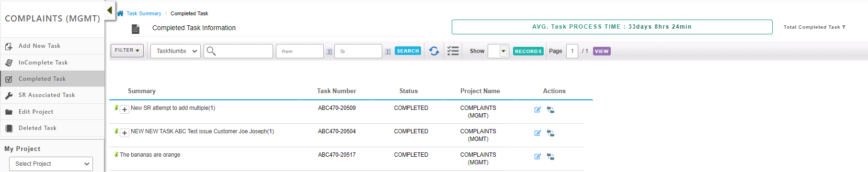Click pin icon on New SR attempt row
868x172 pixels.
[x=116, y=107]
